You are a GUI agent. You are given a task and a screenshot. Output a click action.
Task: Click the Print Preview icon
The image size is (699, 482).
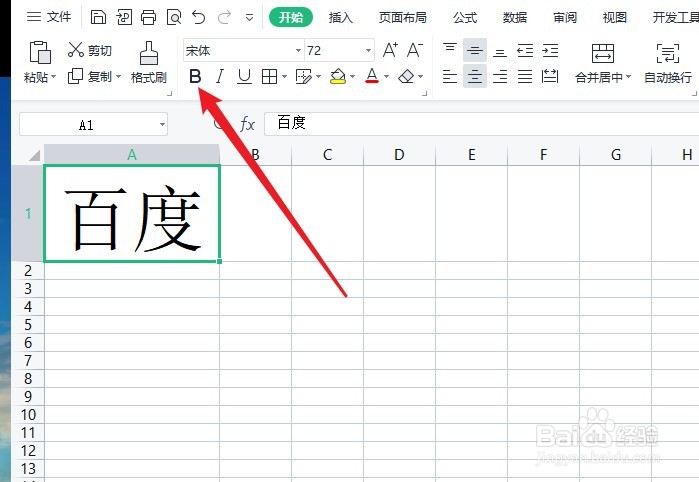click(174, 17)
